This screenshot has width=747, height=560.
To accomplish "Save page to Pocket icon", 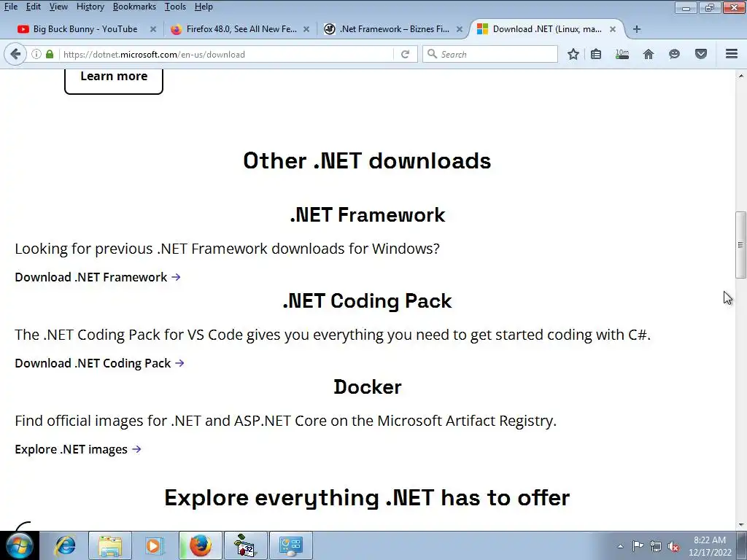I will coord(701,54).
